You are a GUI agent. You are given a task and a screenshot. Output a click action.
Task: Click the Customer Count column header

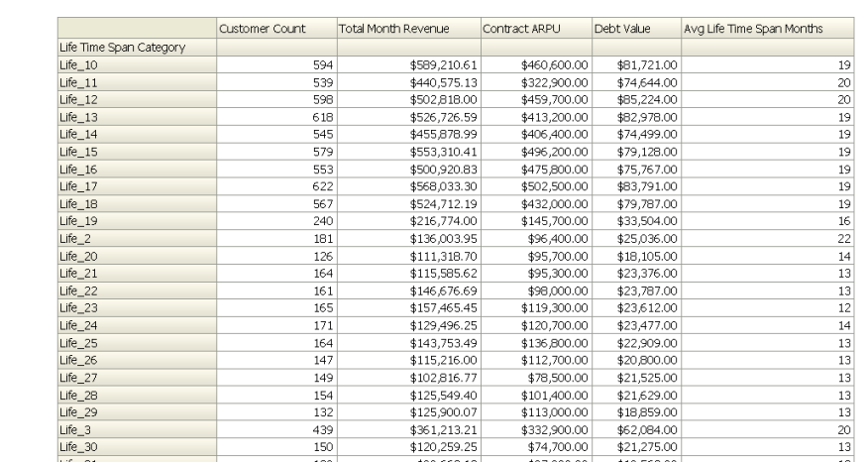276,28
